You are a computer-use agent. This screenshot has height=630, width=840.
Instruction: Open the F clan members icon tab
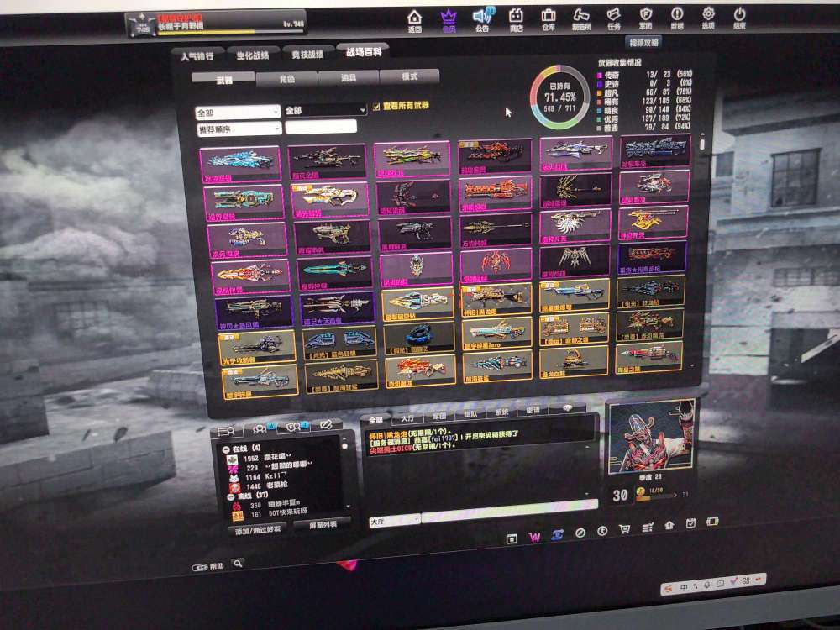(295, 427)
